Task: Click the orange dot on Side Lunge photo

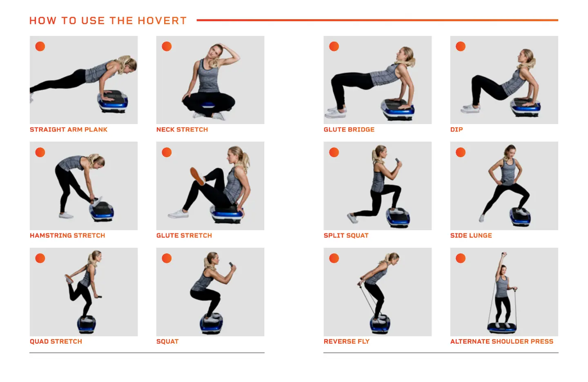Action: (x=461, y=152)
